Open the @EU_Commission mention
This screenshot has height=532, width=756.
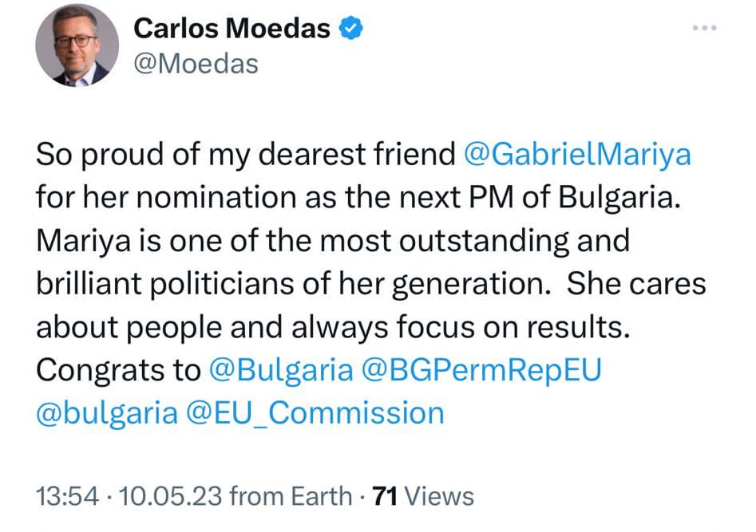[316, 413]
